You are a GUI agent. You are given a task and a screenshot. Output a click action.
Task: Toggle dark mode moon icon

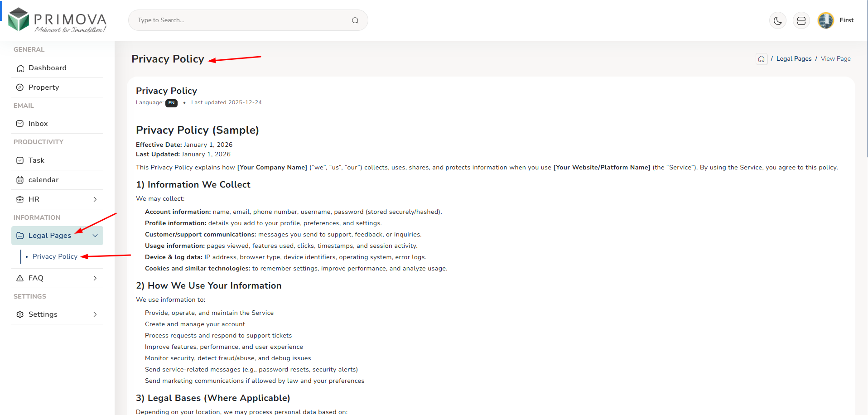tap(777, 21)
